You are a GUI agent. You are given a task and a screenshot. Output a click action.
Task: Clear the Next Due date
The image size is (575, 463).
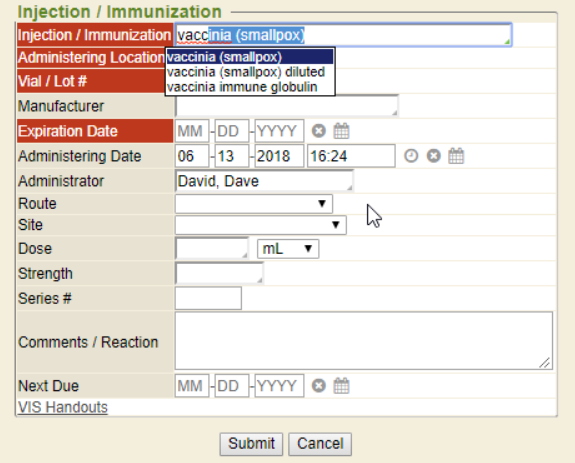(x=318, y=386)
